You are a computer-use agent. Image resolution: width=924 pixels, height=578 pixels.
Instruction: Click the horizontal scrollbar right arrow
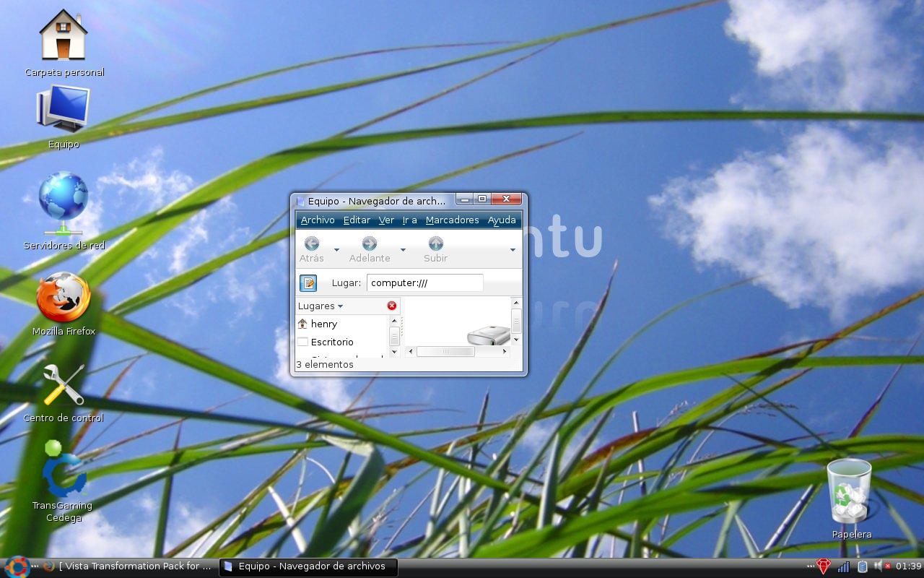click(505, 351)
